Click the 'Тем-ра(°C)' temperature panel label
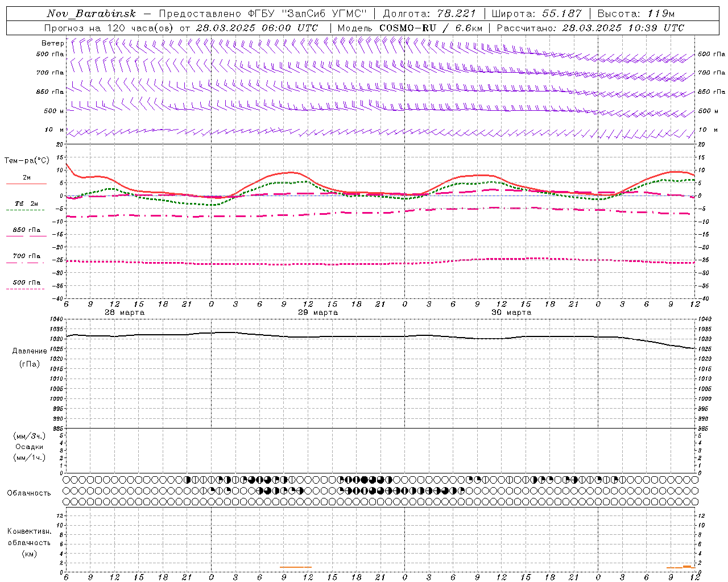 (x=27, y=161)
